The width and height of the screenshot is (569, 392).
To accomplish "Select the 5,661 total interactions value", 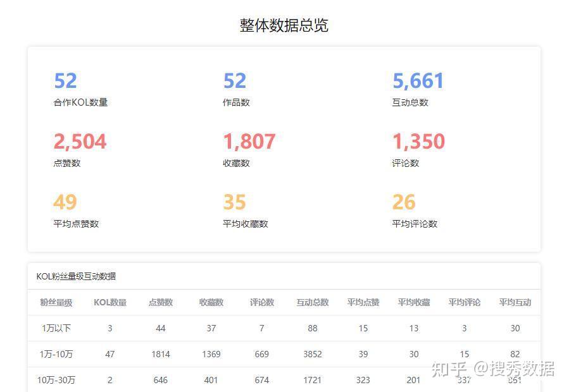I will tap(418, 80).
